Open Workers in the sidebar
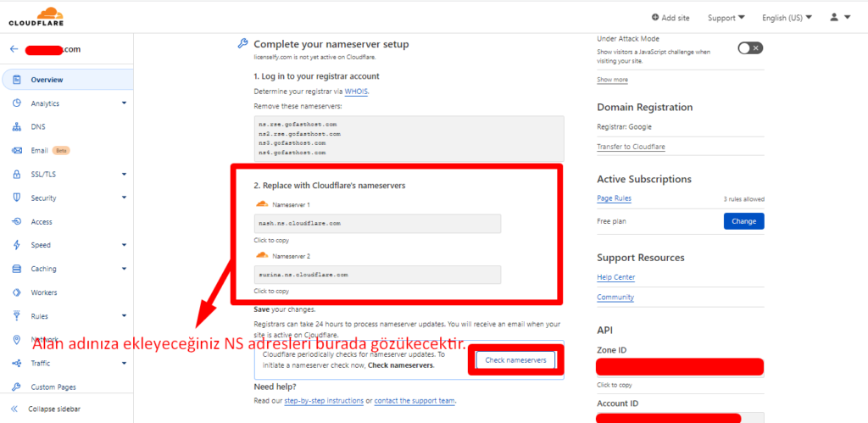Screen dimensions: 868x423 click(44, 292)
